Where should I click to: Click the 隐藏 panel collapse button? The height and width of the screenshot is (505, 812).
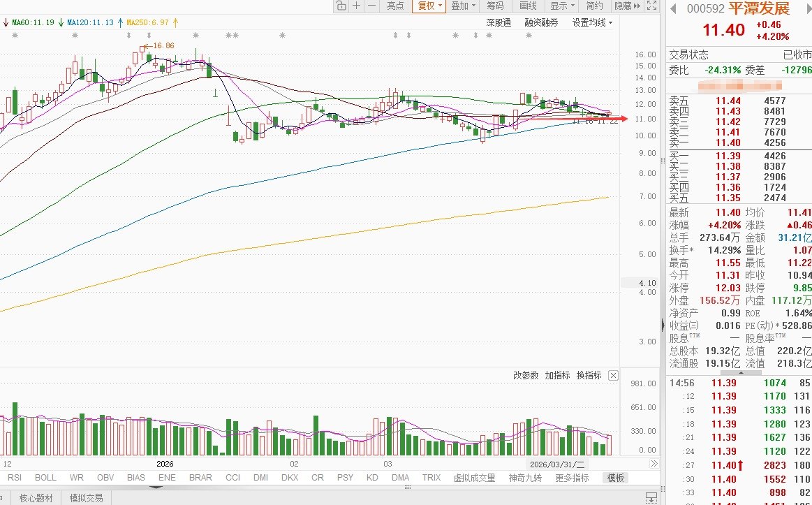pos(627,6)
